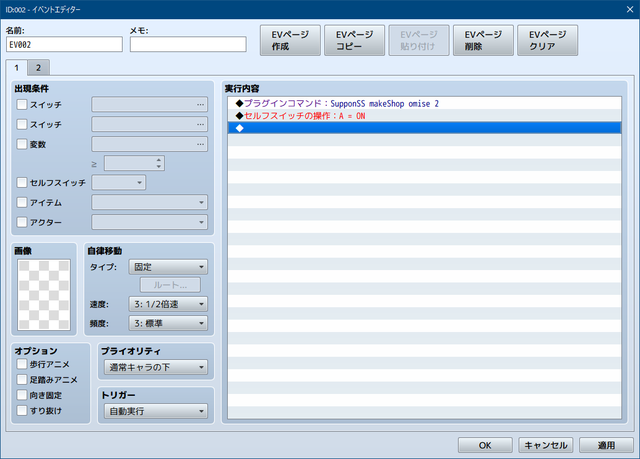Open the アイテム dropdown
The height and width of the screenshot is (459, 640).
coord(149,202)
